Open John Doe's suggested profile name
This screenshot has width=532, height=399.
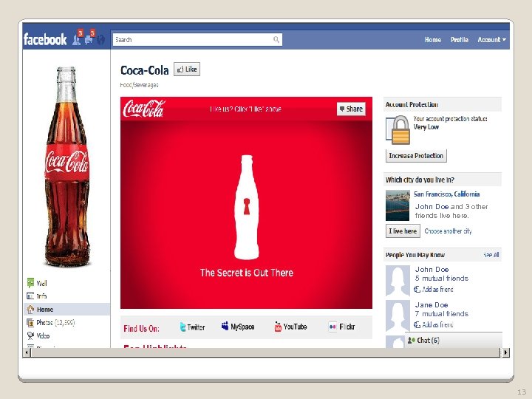pos(432,270)
